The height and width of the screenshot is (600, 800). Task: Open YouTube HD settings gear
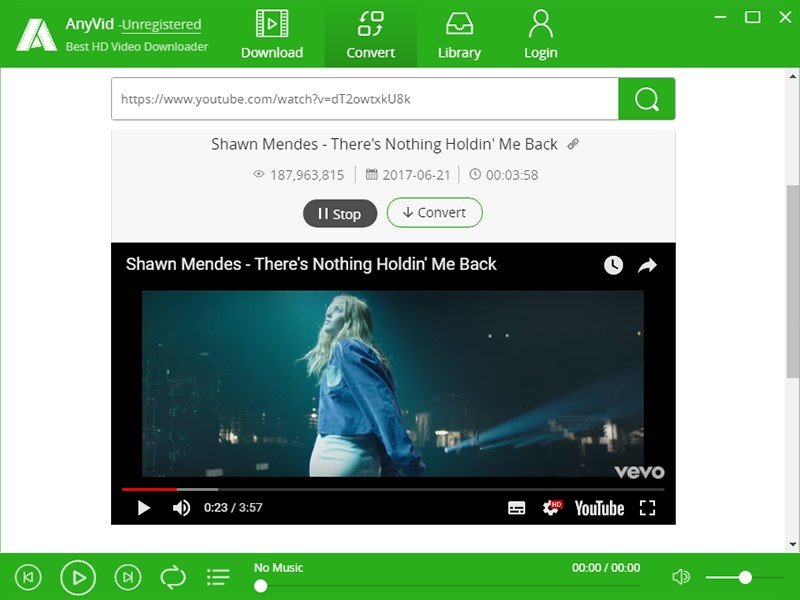pos(552,508)
